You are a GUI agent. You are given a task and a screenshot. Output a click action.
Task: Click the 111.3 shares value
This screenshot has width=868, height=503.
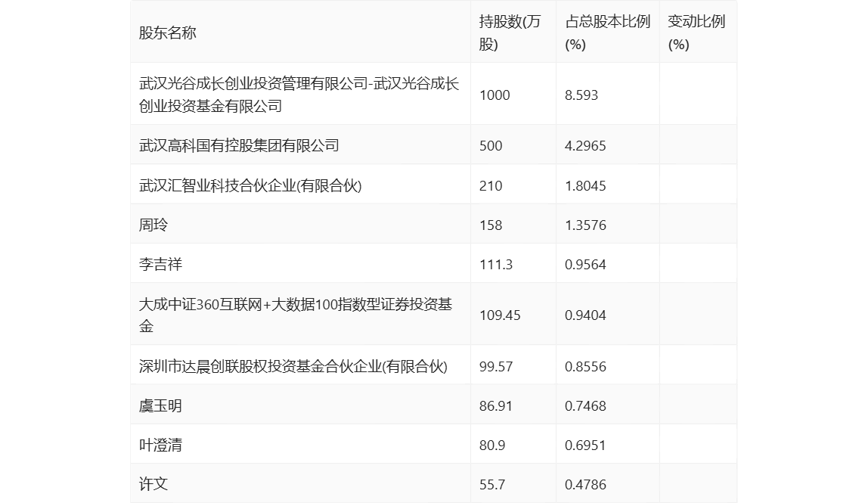[495, 264]
